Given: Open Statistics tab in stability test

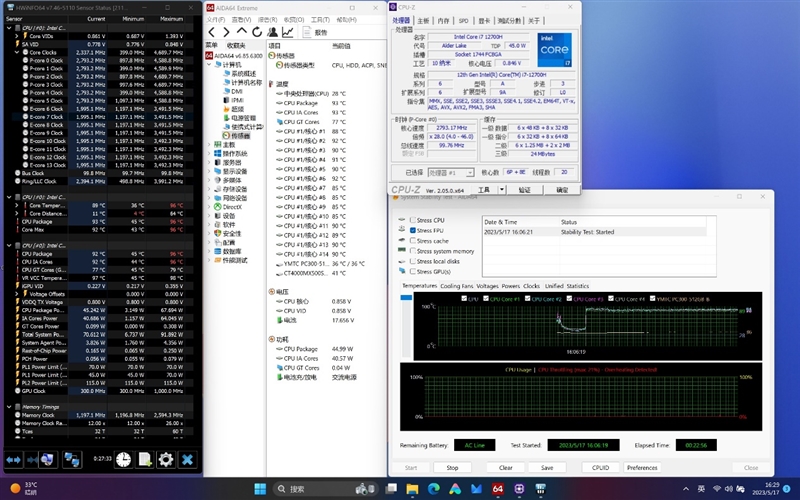Looking at the screenshot, I should coord(578,286).
